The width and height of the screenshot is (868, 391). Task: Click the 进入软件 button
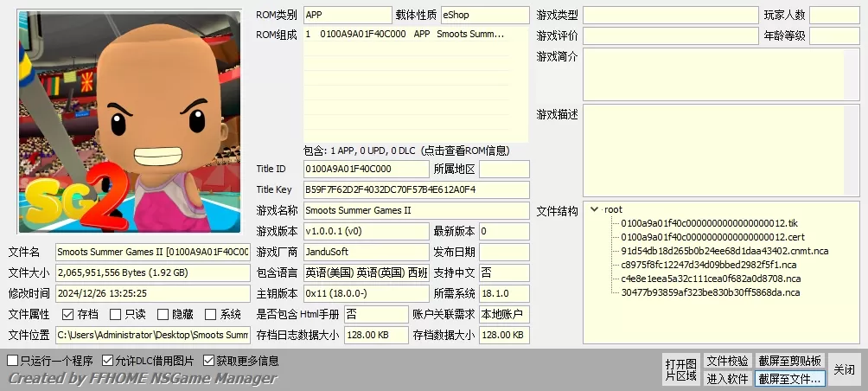(x=727, y=378)
